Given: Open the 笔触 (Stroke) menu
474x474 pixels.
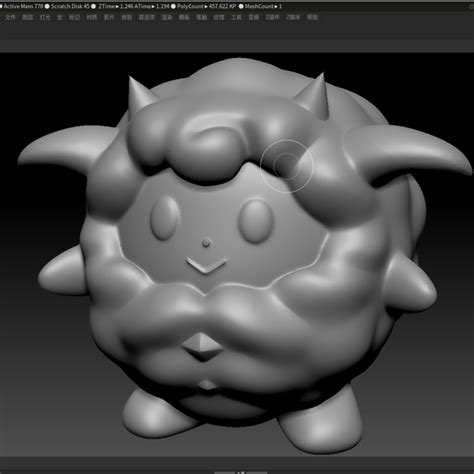Looking at the screenshot, I should 201,17.
